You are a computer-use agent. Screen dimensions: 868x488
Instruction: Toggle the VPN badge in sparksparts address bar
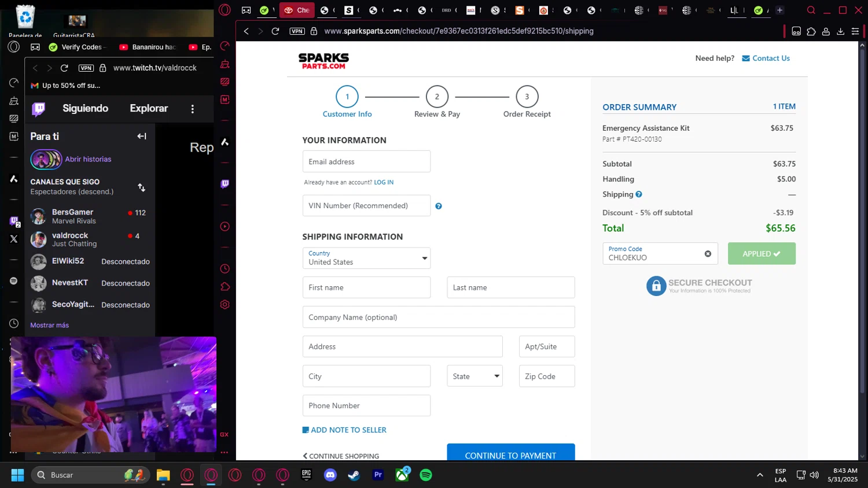pyautogui.click(x=297, y=31)
